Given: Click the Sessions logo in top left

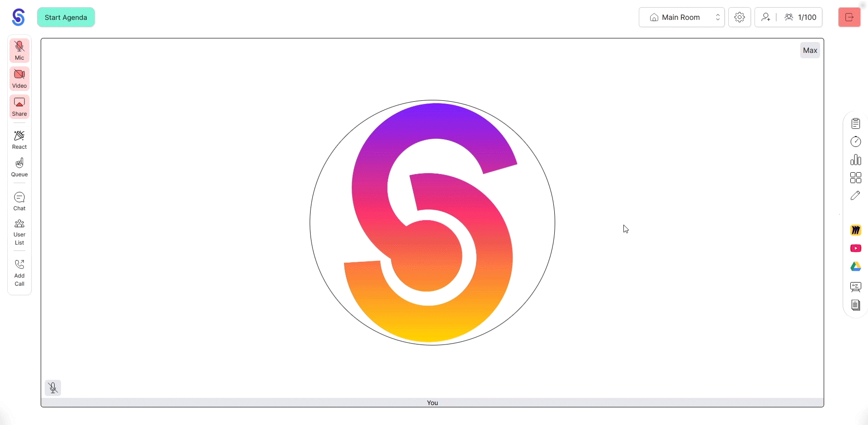Looking at the screenshot, I should (x=19, y=17).
